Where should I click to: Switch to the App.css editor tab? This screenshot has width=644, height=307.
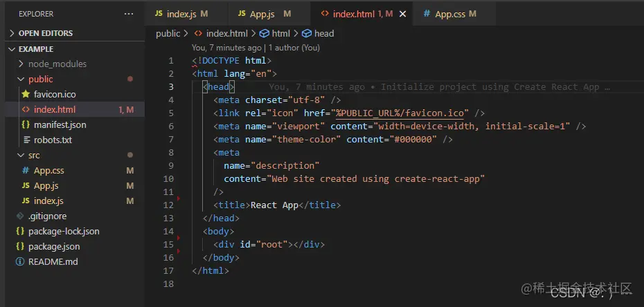click(454, 14)
